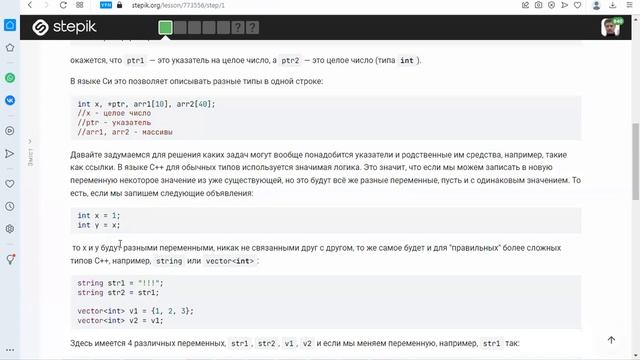This screenshot has height=360, width=640.
Task: Click the inline code 'v1' in bottom paragraph
Action: pyautogui.click(x=289, y=343)
